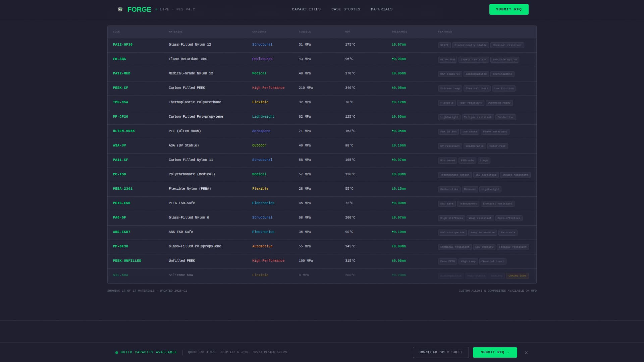644x362 pixels.
Task: Toggle the Biocompatible tag on PA12-MED
Action: point(476,74)
